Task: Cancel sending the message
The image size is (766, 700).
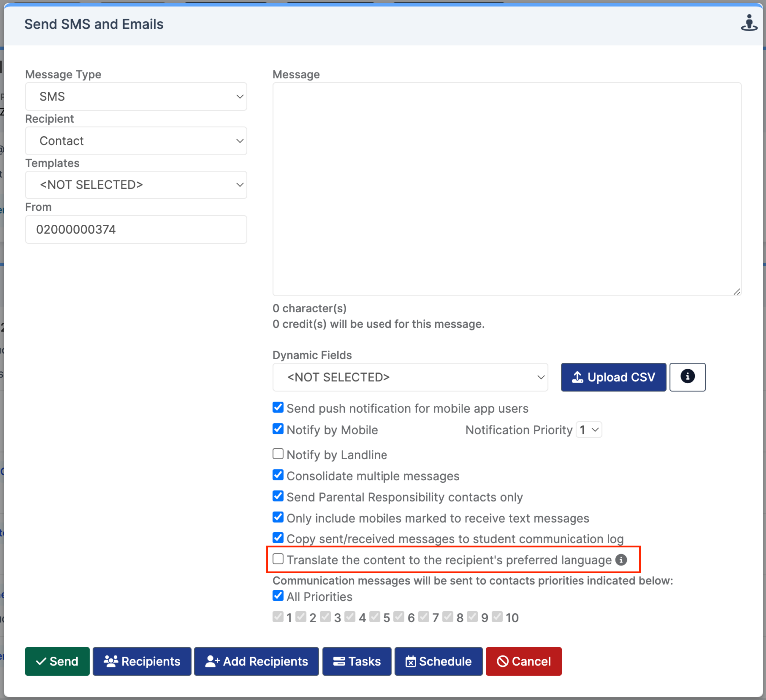Action: pyautogui.click(x=523, y=661)
